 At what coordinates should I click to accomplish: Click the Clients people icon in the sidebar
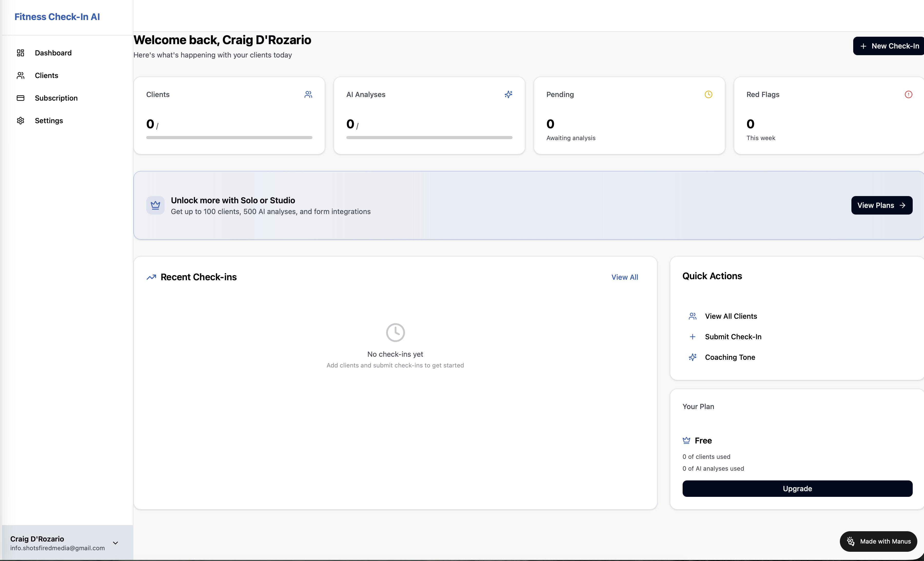click(x=21, y=75)
